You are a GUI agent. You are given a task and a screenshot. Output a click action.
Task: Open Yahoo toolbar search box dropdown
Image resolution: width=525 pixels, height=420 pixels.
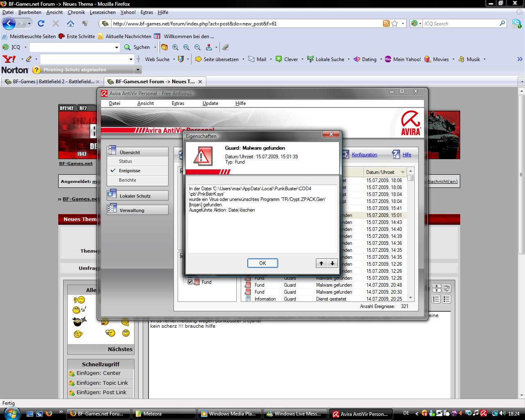click(x=131, y=59)
